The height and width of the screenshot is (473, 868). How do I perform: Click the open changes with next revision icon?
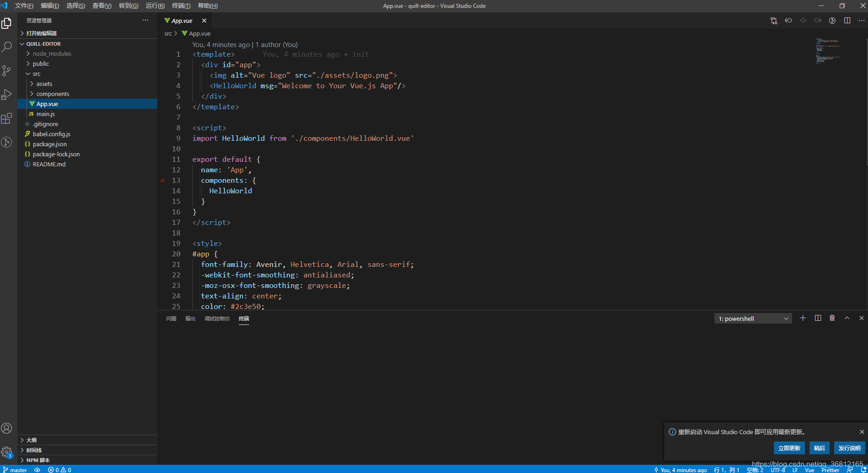tap(817, 21)
